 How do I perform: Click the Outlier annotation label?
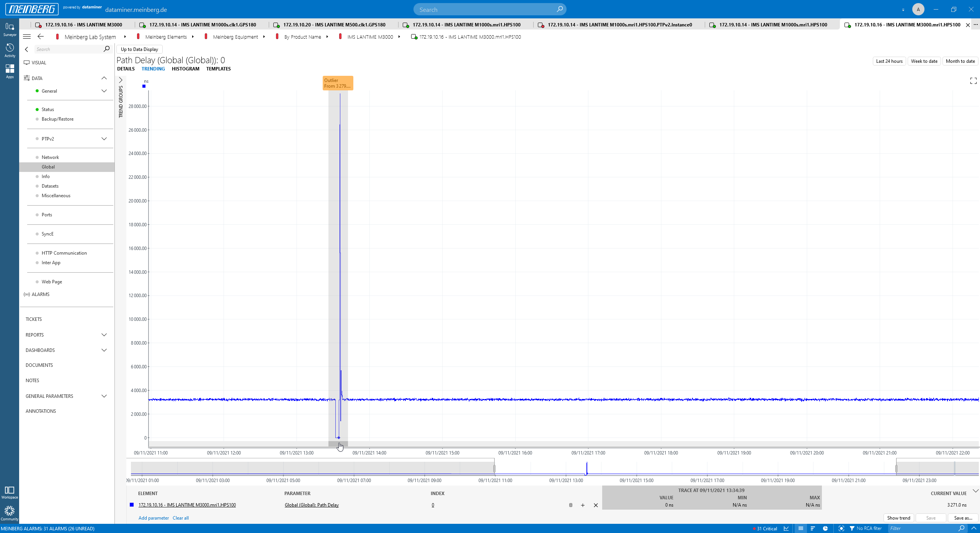pyautogui.click(x=338, y=83)
